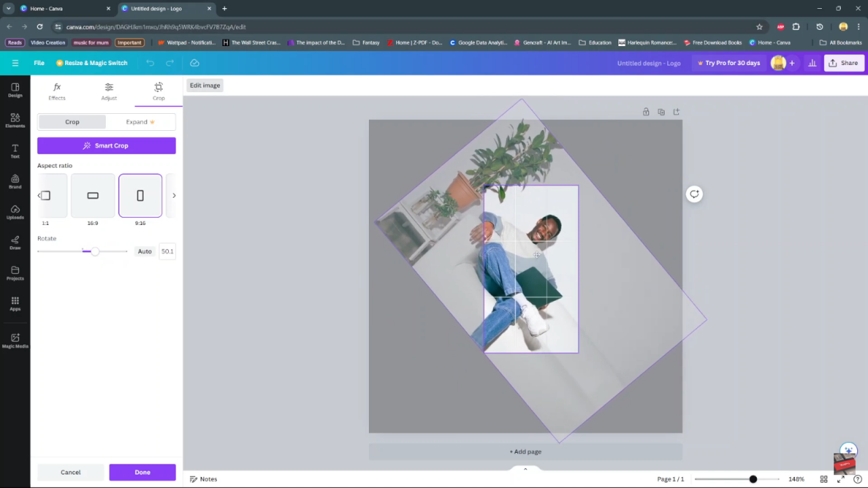Click the rotate handle beside canvas
Viewport: 868px width, 488px height.
click(x=694, y=194)
